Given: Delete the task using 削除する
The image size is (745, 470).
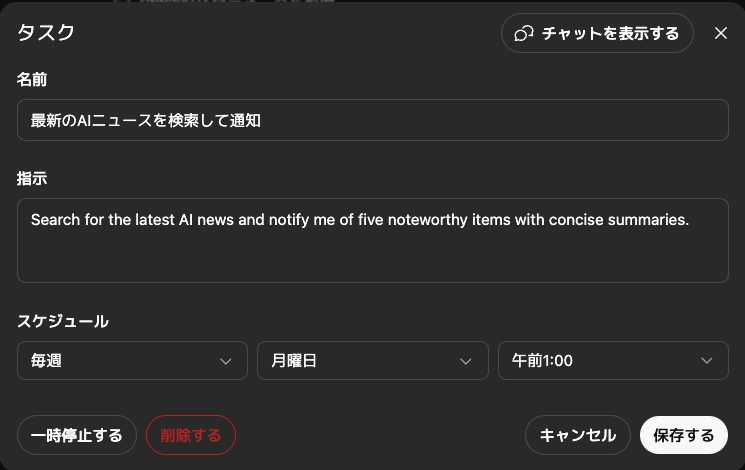Looking at the screenshot, I should point(191,435).
